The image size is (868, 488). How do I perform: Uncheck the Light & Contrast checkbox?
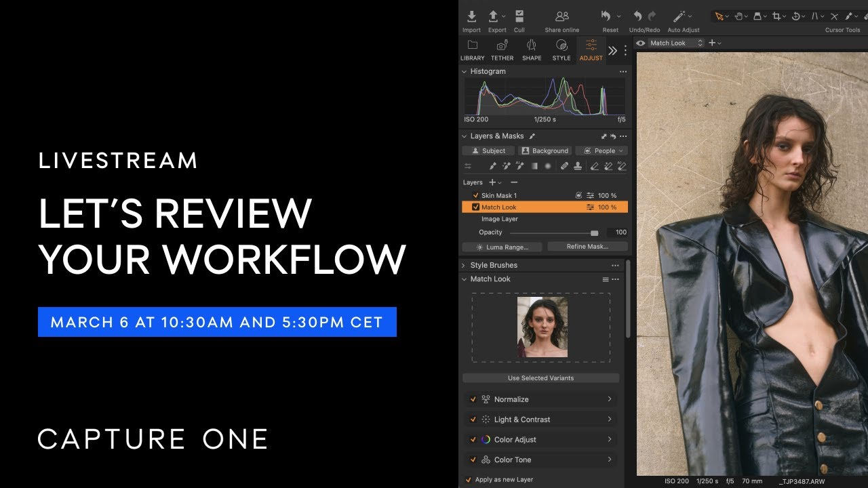[473, 420]
